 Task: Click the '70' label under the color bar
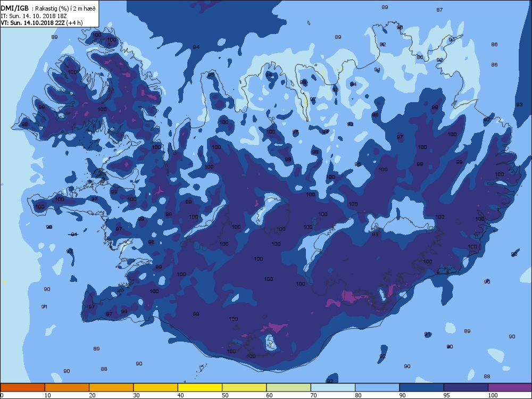click(x=314, y=395)
